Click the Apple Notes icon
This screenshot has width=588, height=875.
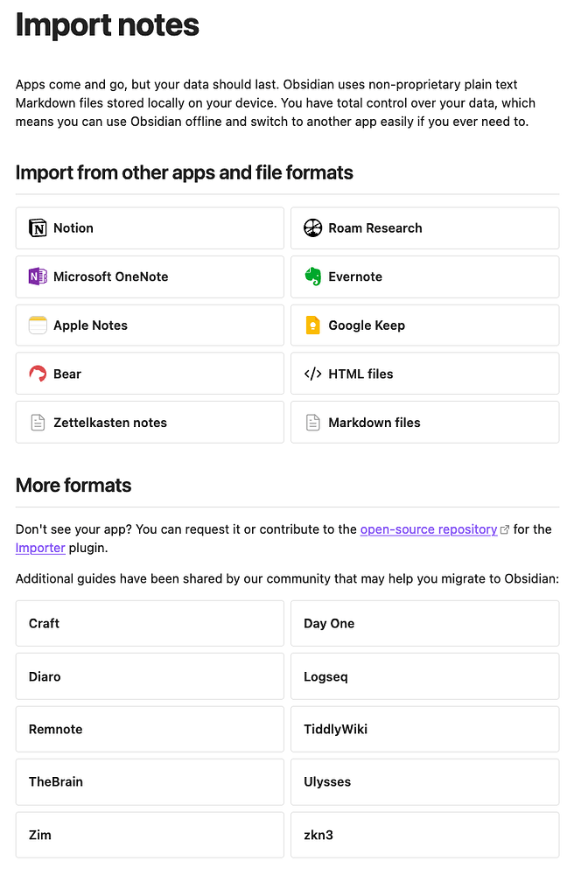click(x=37, y=325)
